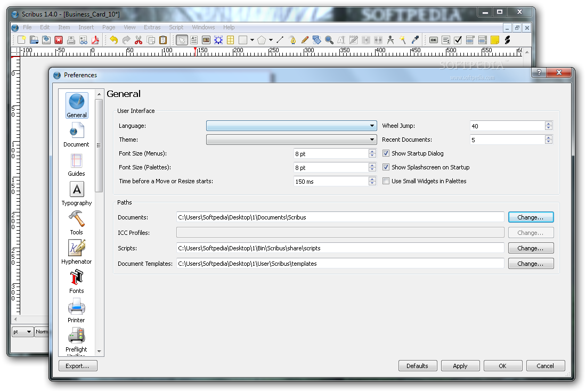This screenshot has width=586, height=392.
Task: Increase Wheel Jump value with stepper
Action: click(x=548, y=124)
